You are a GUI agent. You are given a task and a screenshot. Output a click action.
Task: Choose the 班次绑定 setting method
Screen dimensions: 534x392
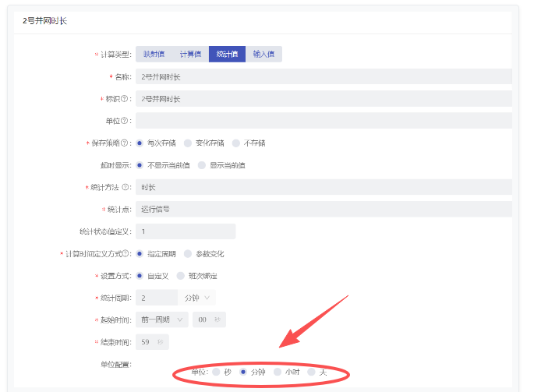[x=181, y=275]
